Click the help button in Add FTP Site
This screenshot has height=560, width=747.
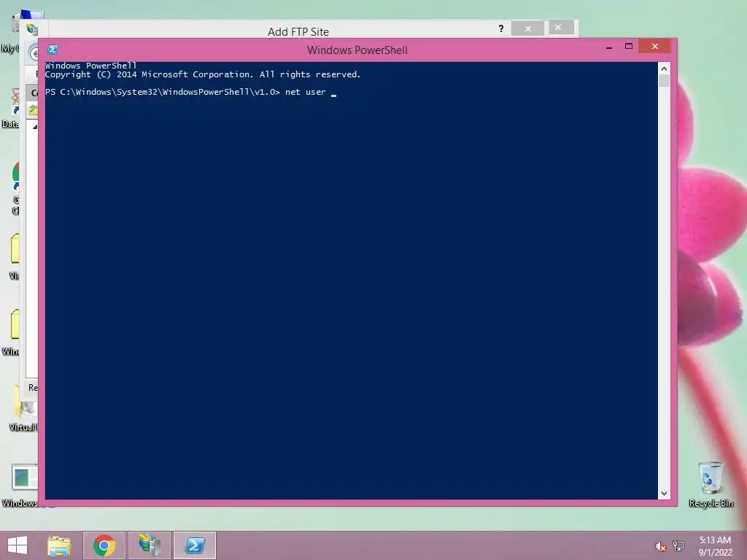(x=500, y=28)
